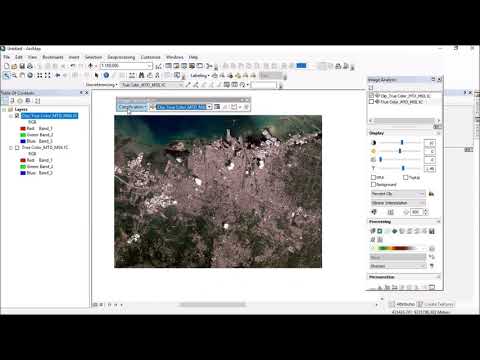Enable the DRA checkbox
The image size is (480, 360).
(373, 177)
